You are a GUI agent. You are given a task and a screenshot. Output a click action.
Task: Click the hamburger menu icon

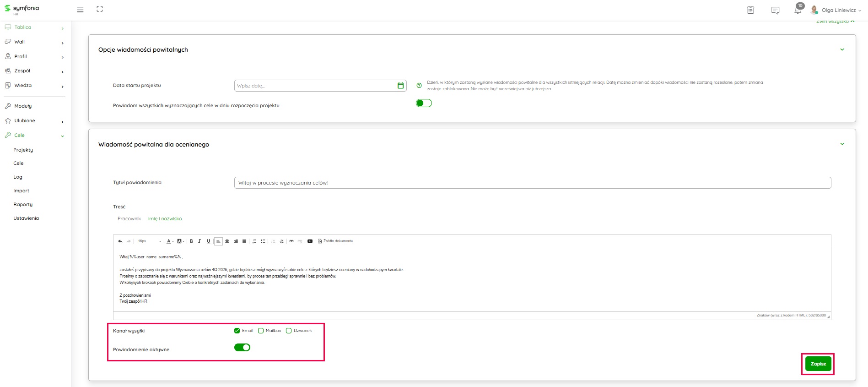(x=80, y=10)
